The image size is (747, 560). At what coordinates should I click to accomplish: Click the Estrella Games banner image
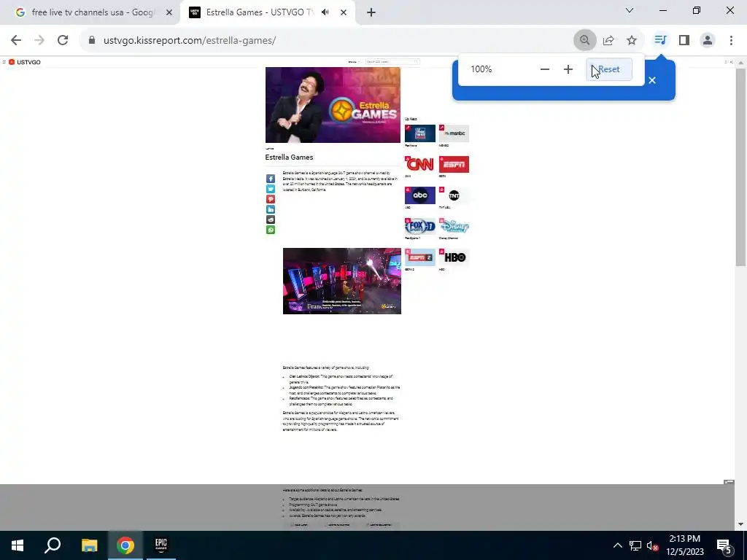point(333,105)
